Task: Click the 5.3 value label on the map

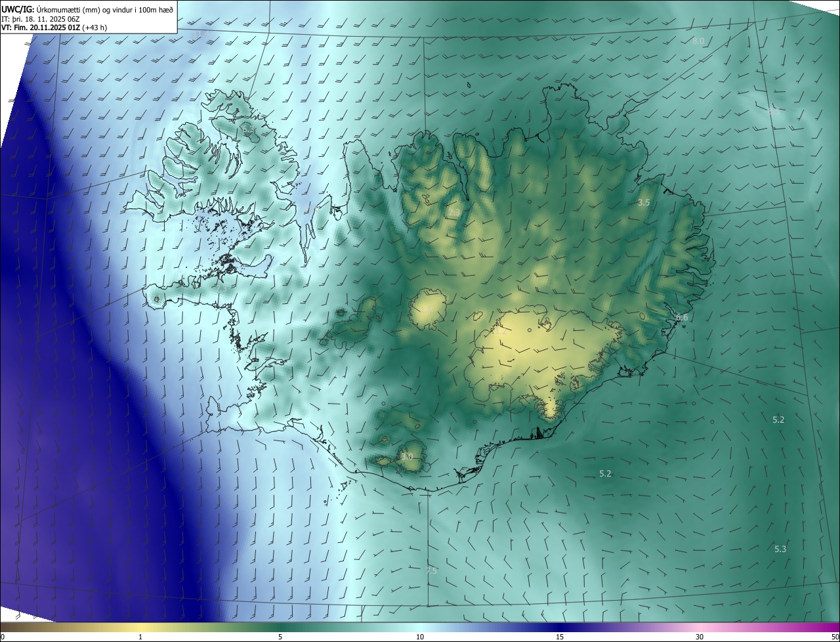Action: [x=780, y=549]
